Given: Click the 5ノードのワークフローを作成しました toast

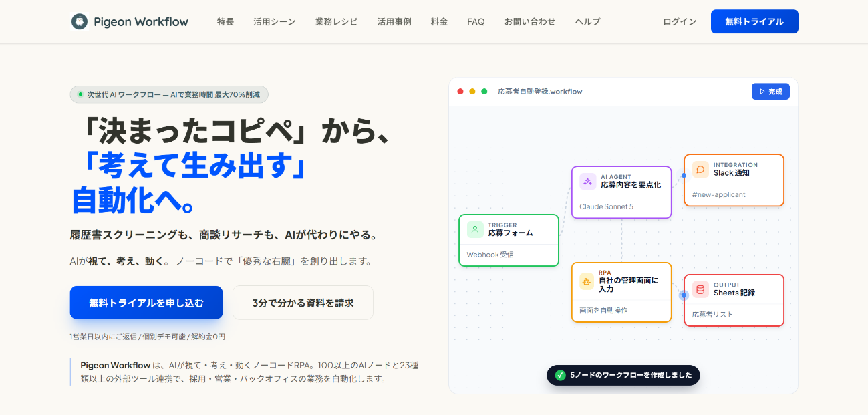Looking at the screenshot, I should [623, 375].
